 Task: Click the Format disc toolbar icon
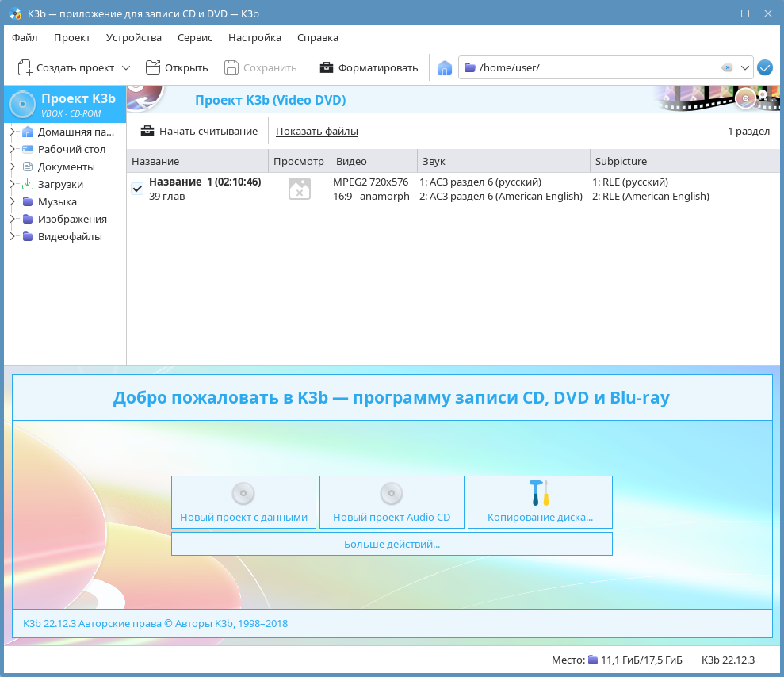point(327,68)
